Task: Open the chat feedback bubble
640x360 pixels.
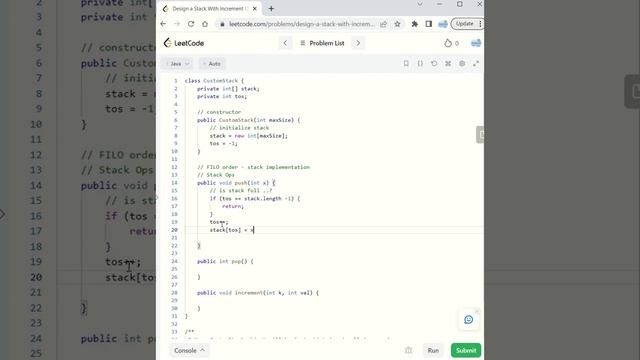Action: tap(469, 320)
